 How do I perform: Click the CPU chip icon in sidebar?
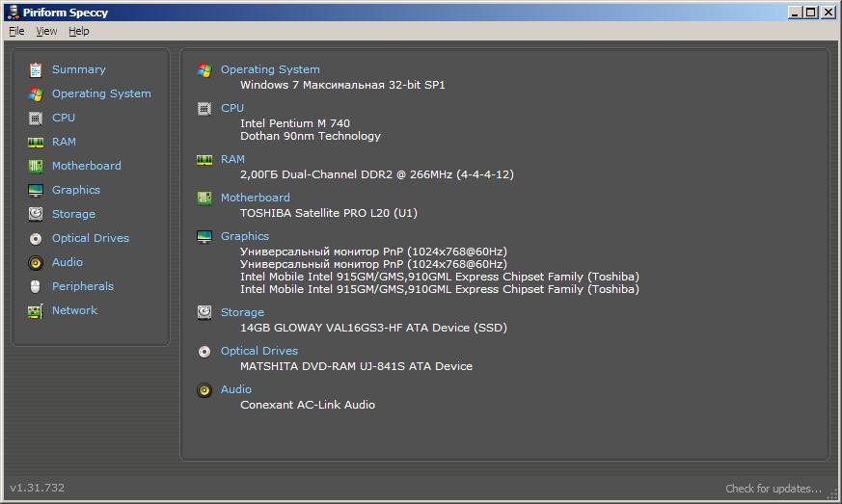tap(36, 119)
